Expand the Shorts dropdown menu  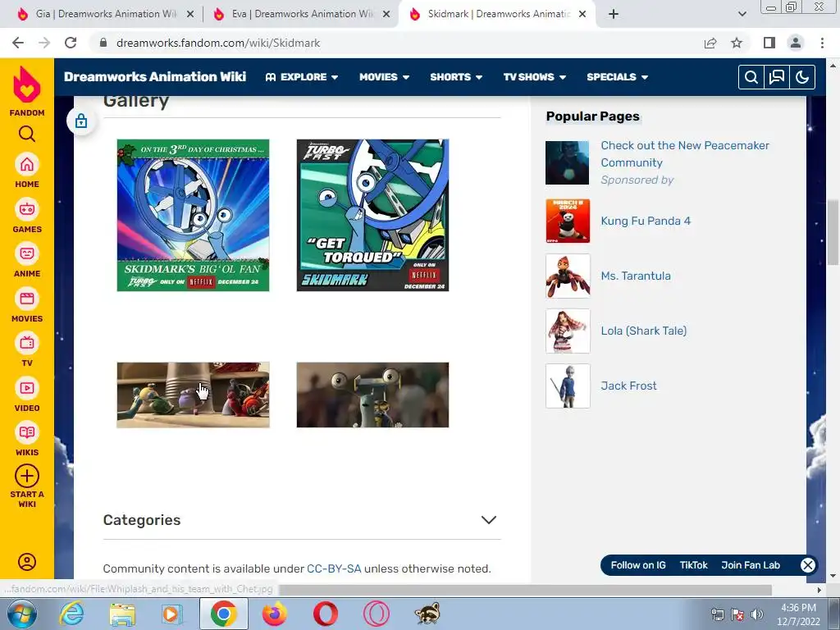(456, 77)
